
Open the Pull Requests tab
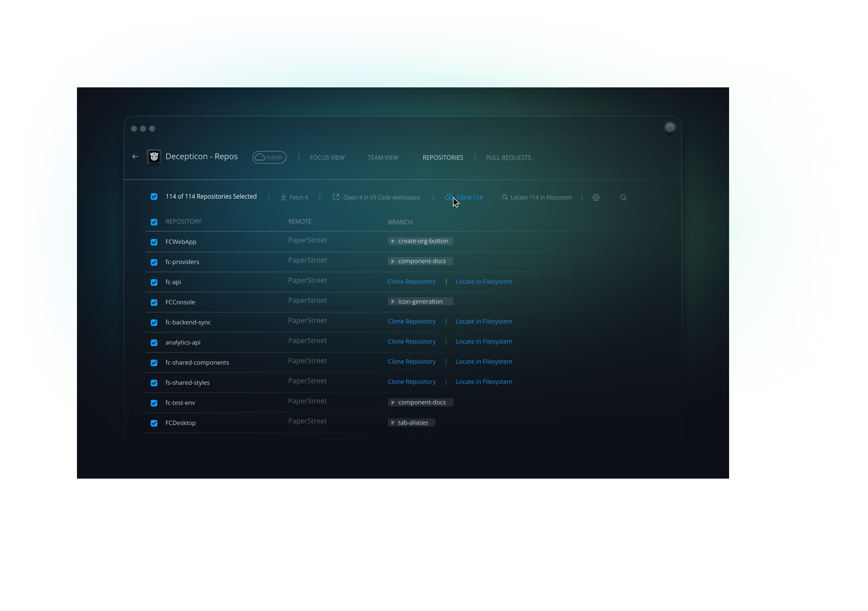(508, 158)
